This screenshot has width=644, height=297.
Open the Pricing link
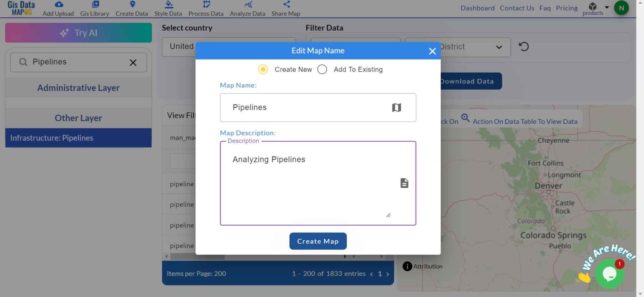(567, 8)
